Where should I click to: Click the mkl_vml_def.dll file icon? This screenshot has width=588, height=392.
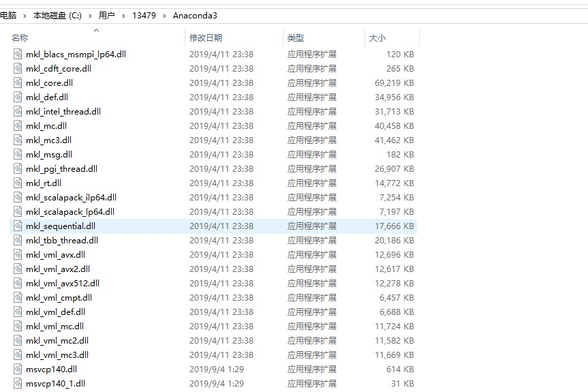pyautogui.click(x=18, y=312)
